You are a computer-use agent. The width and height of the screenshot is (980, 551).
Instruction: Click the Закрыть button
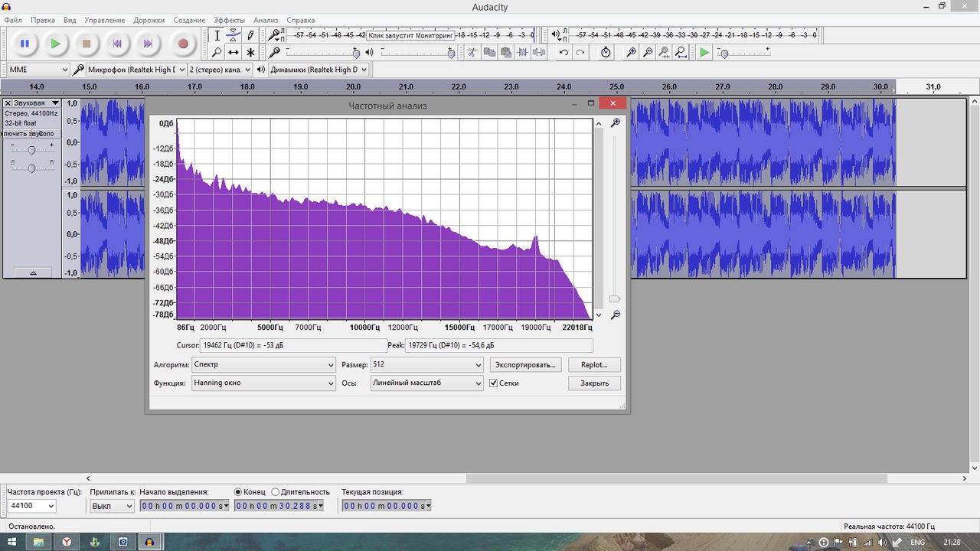point(594,383)
